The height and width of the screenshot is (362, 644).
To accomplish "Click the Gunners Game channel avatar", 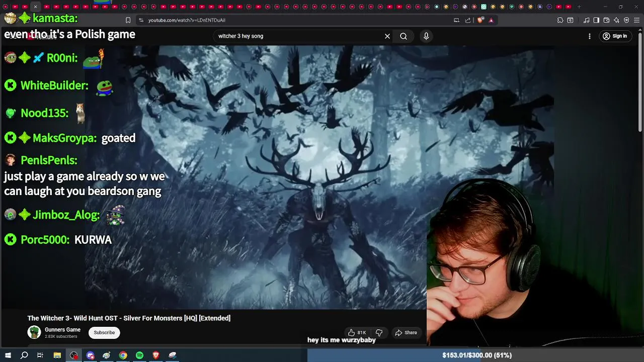I will (34, 332).
